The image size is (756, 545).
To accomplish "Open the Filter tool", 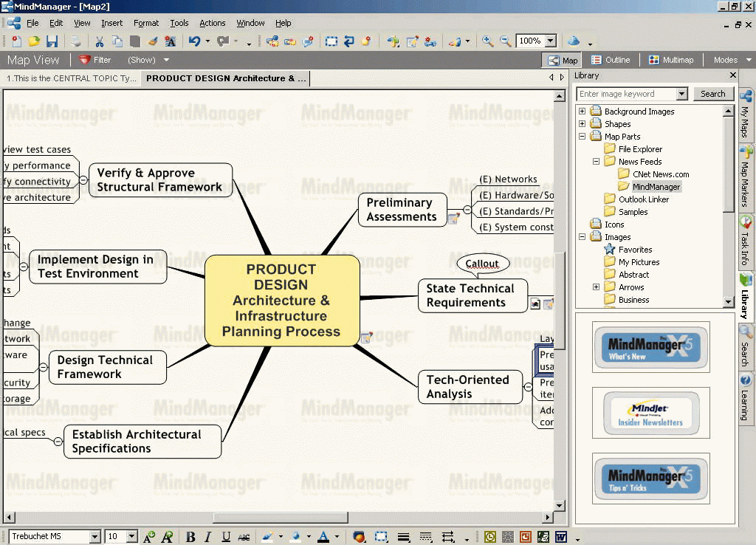I will pyautogui.click(x=95, y=60).
